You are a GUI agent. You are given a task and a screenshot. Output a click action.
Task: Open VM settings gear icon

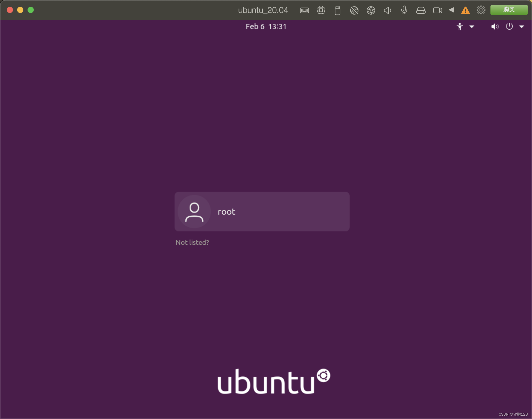pos(481,10)
